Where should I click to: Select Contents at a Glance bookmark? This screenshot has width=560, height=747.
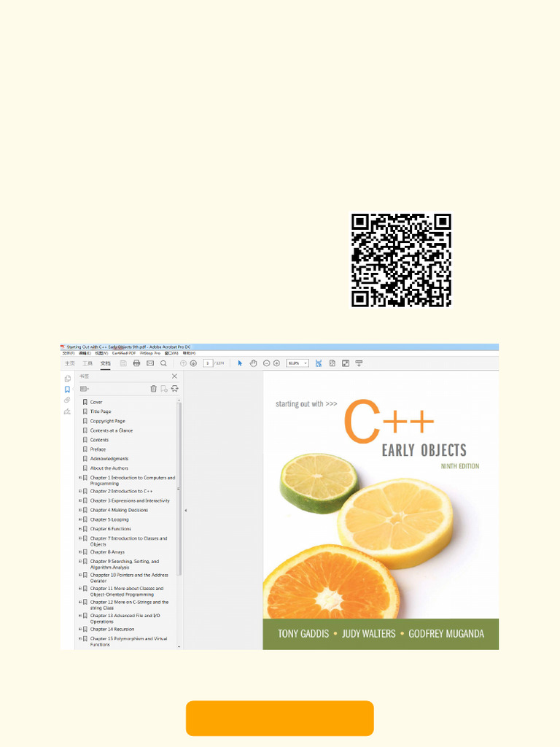pyautogui.click(x=112, y=430)
